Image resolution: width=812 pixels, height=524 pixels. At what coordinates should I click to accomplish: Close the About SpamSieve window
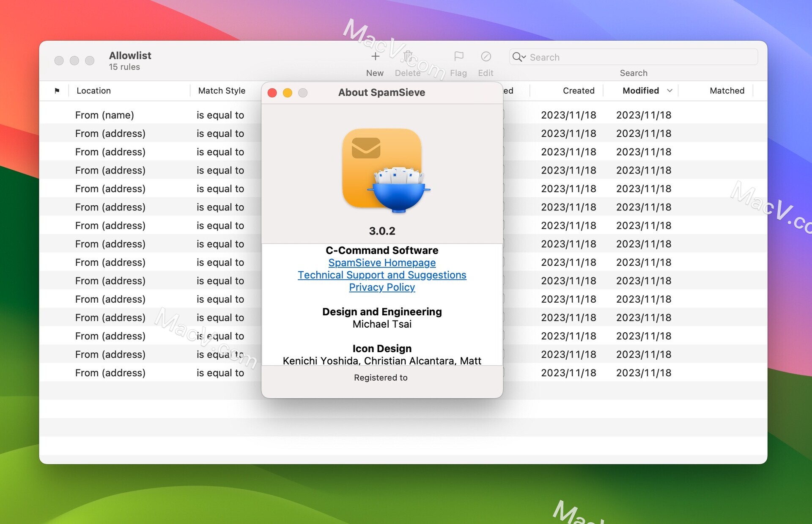(272, 93)
